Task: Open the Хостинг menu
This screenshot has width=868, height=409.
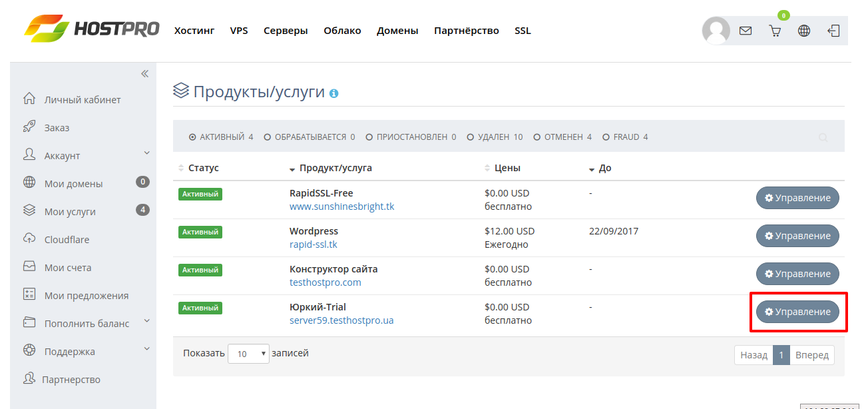Action: (194, 31)
